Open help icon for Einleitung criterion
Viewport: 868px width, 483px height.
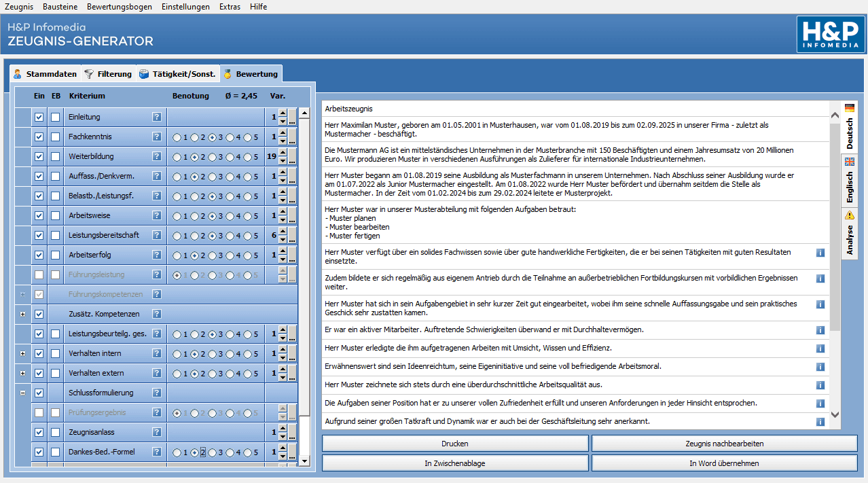point(156,117)
